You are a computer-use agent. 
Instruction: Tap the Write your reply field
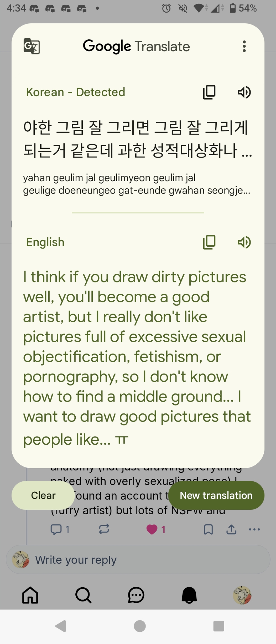[138, 560]
